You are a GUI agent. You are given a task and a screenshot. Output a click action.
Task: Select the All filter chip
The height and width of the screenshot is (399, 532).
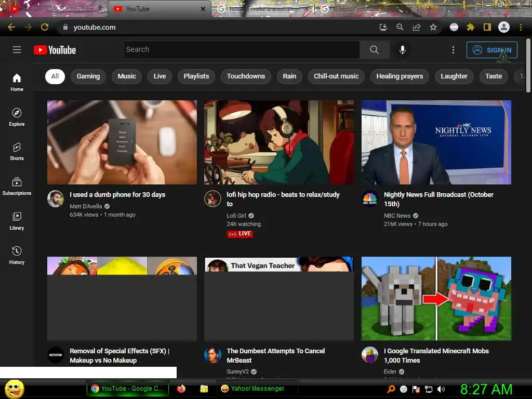[55, 76]
